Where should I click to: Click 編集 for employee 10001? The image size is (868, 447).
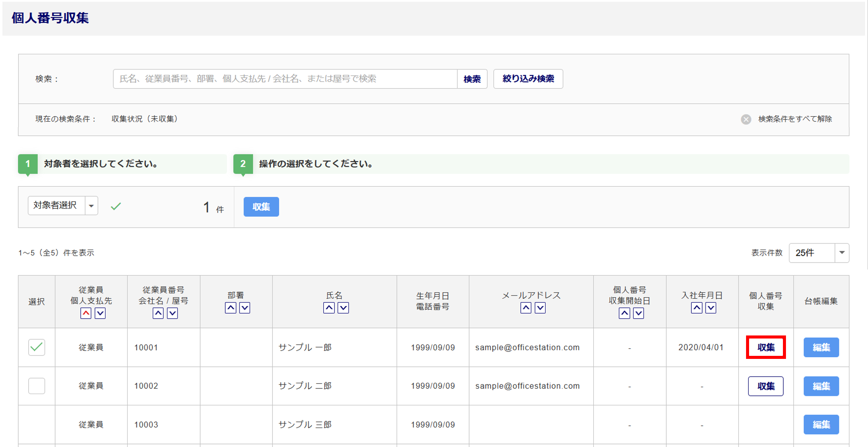tap(821, 347)
